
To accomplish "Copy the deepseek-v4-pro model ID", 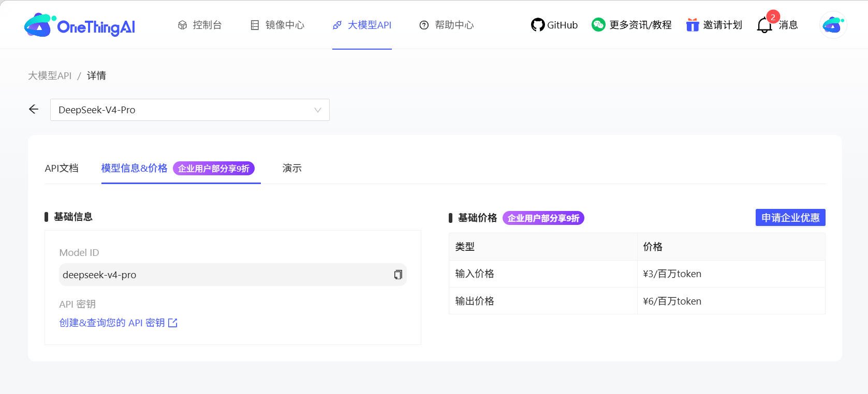I will click(398, 275).
